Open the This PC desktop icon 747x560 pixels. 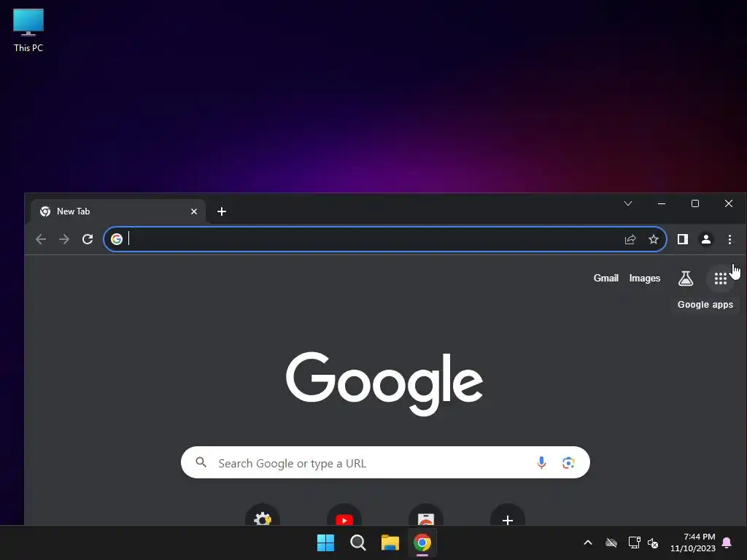pos(28,30)
